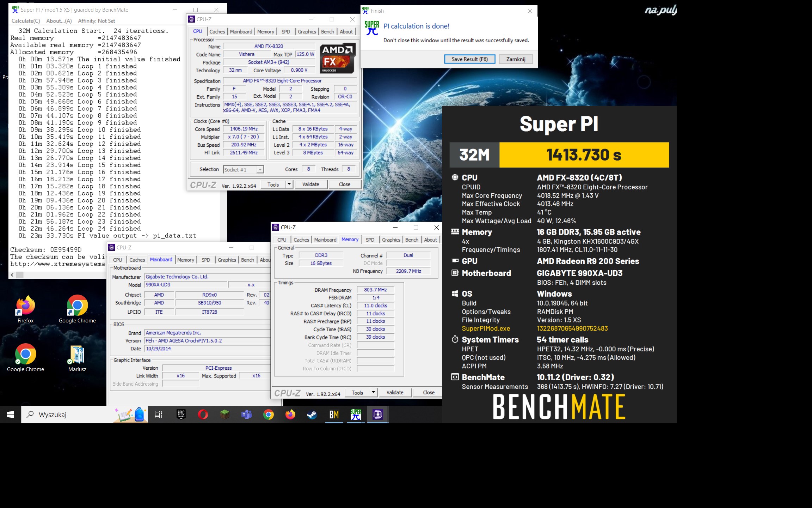Click Tools button in CPU-Z Memory window

[357, 392]
